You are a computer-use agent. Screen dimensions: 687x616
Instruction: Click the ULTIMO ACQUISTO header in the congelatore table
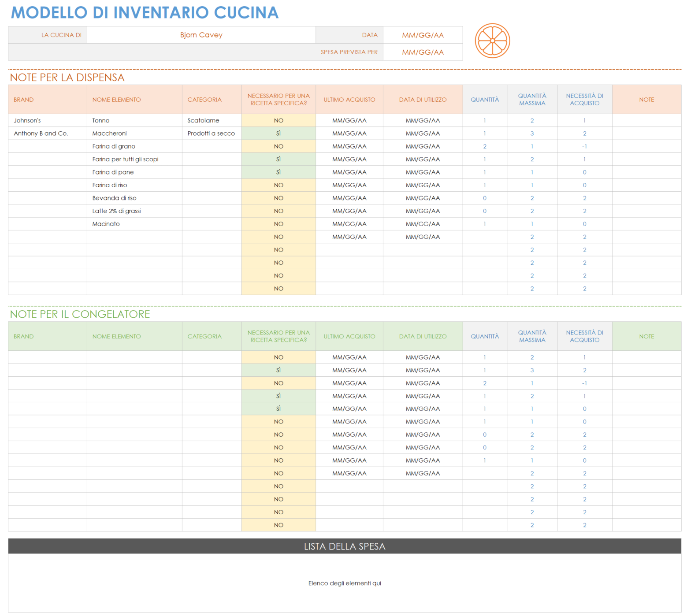[349, 336]
